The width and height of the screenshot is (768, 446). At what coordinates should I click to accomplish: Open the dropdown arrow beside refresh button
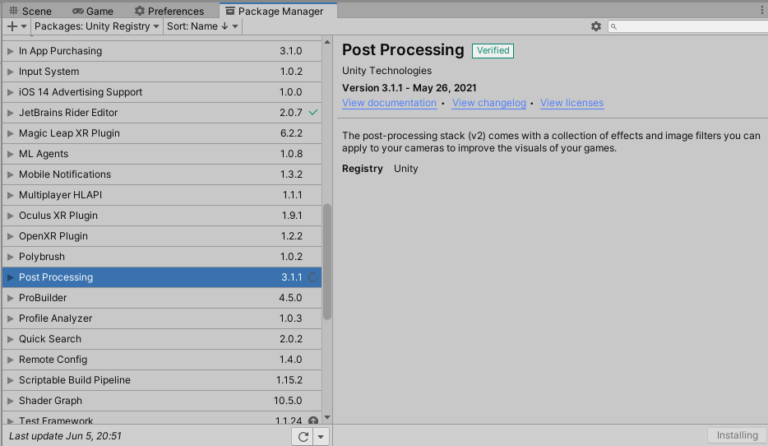[321, 436]
